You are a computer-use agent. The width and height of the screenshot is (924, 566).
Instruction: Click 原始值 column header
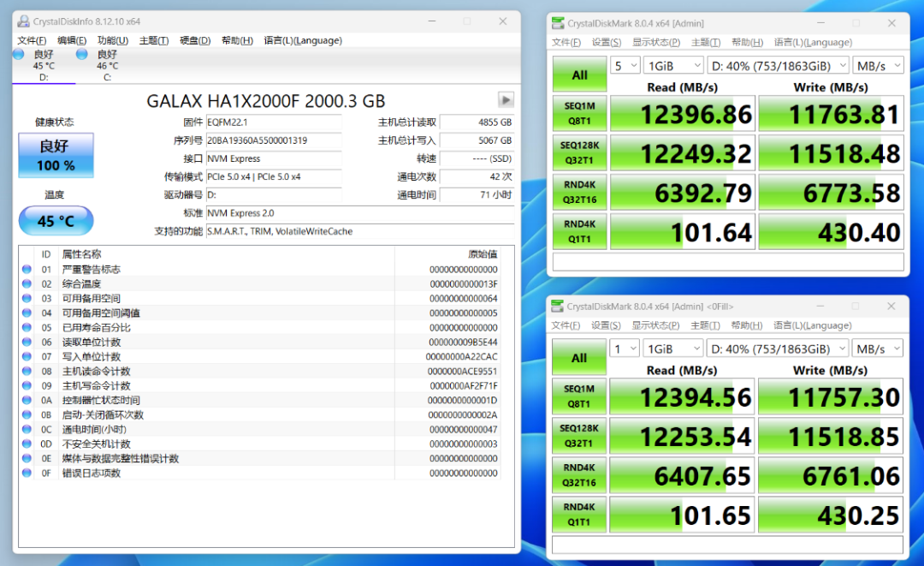(x=483, y=254)
